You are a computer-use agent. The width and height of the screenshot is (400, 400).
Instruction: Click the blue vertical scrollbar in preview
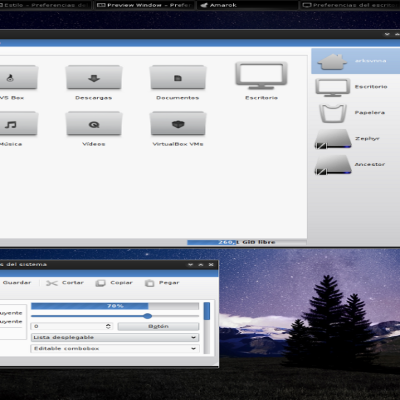(x=207, y=311)
